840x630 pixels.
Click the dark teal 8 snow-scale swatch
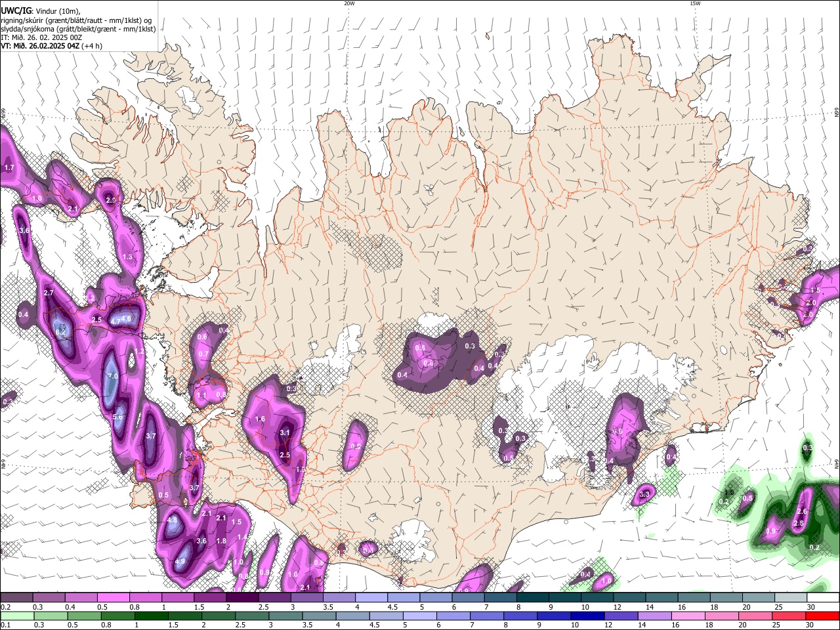[x=533, y=598]
